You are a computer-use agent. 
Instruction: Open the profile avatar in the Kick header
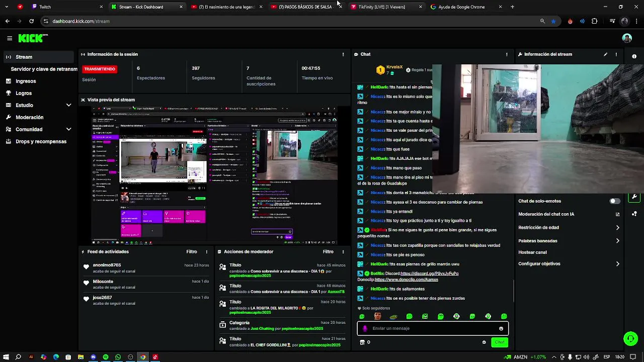click(x=627, y=38)
